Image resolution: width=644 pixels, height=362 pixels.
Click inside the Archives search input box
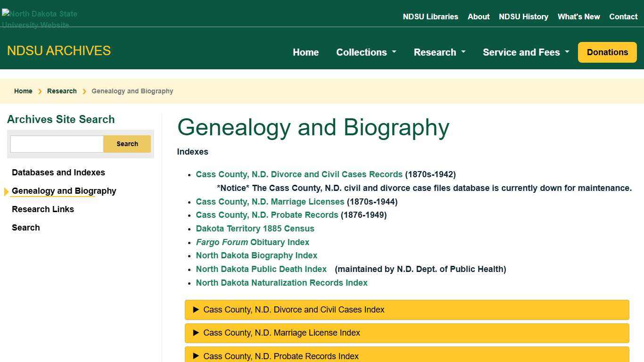pos(57,144)
